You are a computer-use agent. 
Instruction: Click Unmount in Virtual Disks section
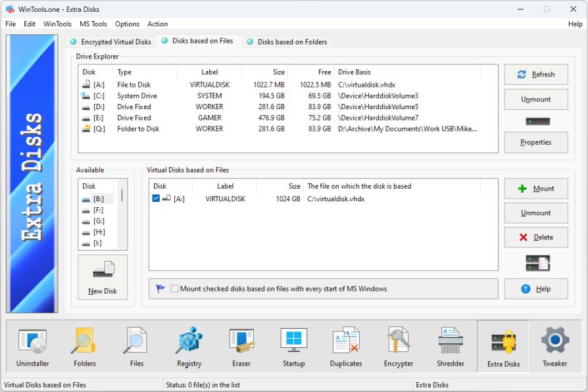coord(536,212)
